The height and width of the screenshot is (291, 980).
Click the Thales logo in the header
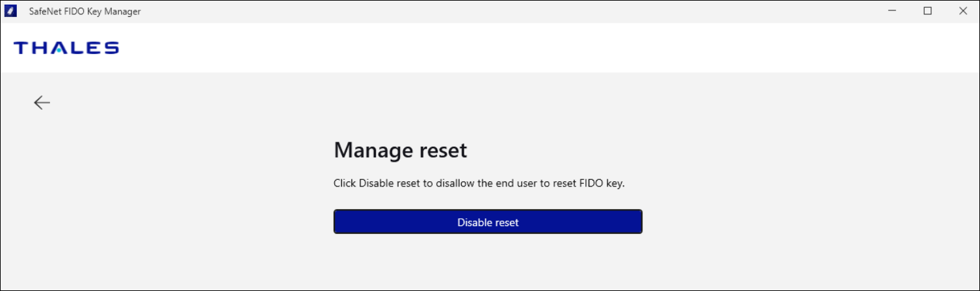click(x=66, y=48)
